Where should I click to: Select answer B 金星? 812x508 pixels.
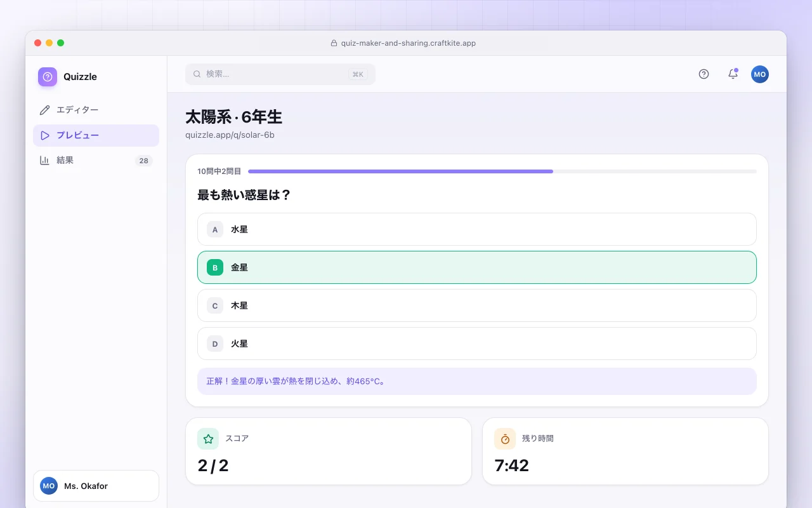pos(477,267)
